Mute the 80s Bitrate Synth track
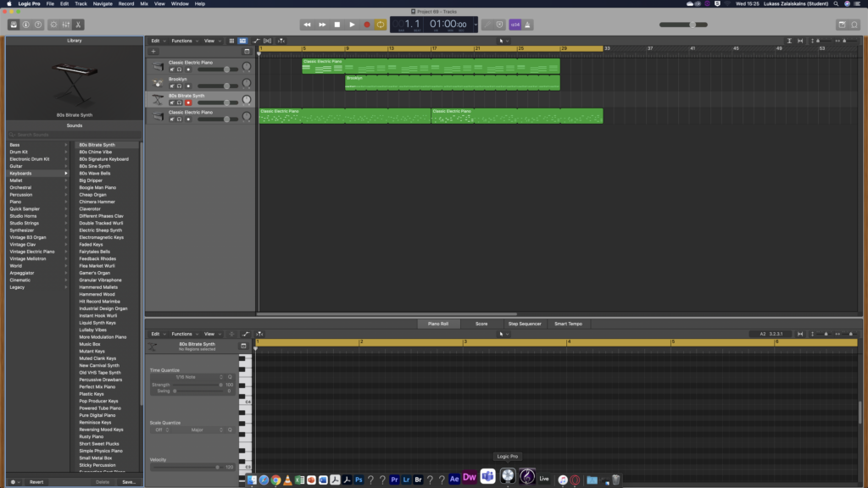Screen dimensions: 868x488 pos(171,103)
